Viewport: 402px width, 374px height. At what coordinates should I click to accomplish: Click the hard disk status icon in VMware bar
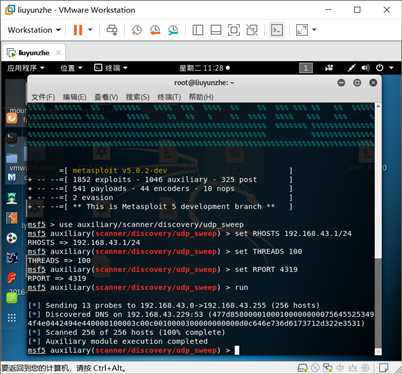coord(302,368)
